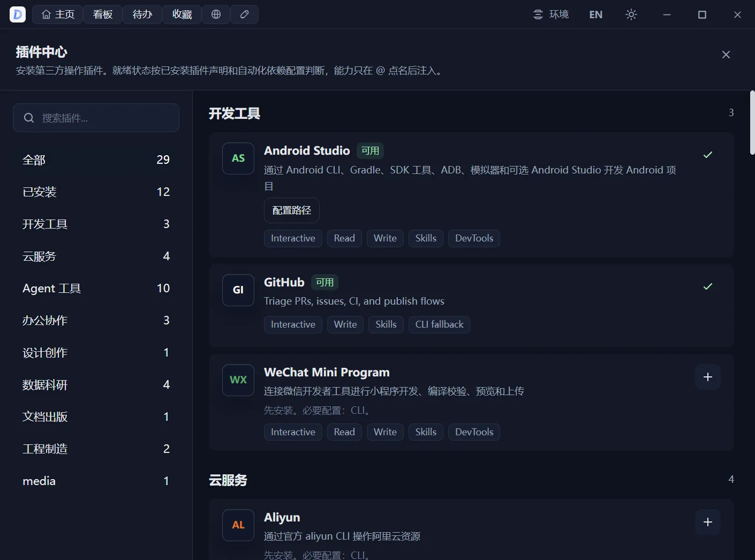Click the pencil edit icon tab
Screen dimensions: 755x560
tap(244, 14)
